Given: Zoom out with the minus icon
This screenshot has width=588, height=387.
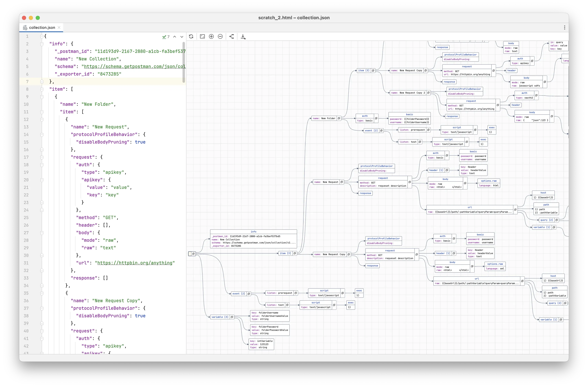Looking at the screenshot, I should pos(220,37).
